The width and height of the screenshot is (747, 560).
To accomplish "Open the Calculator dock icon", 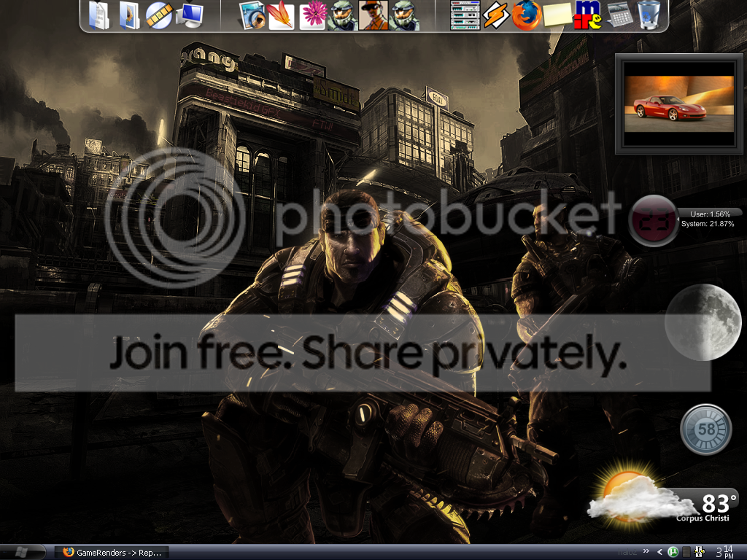I will point(619,15).
